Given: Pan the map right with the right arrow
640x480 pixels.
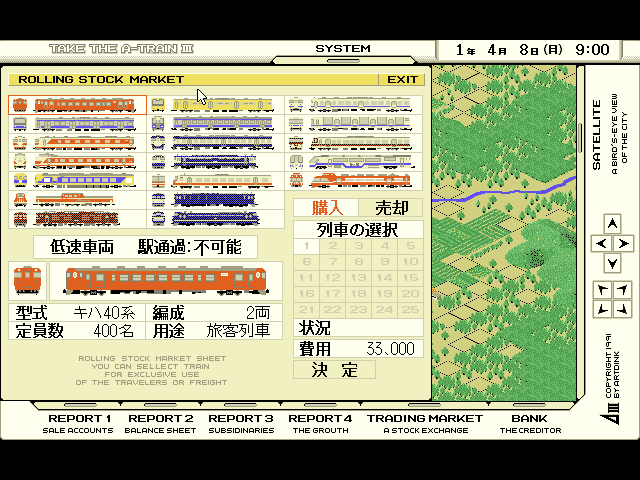Looking at the screenshot, I should pyautogui.click(x=623, y=243).
